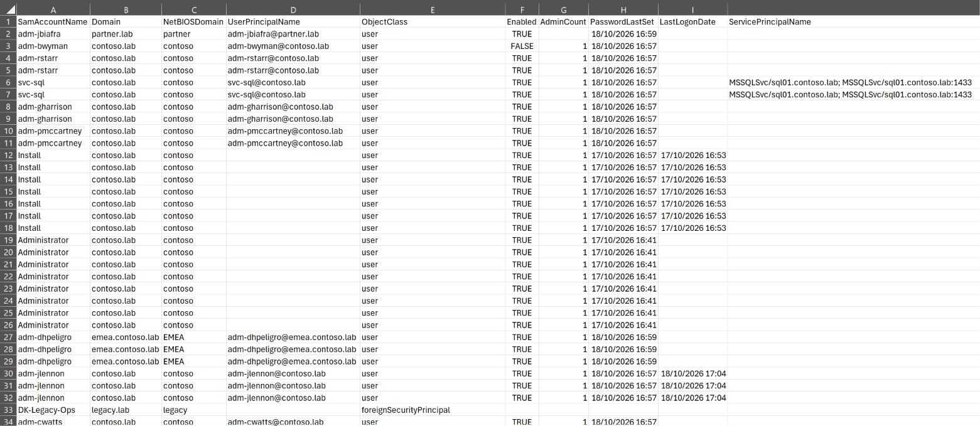Viewport: 980px width, 426px height.
Task: Click the SamAccountName header cell
Action: [x=53, y=22]
